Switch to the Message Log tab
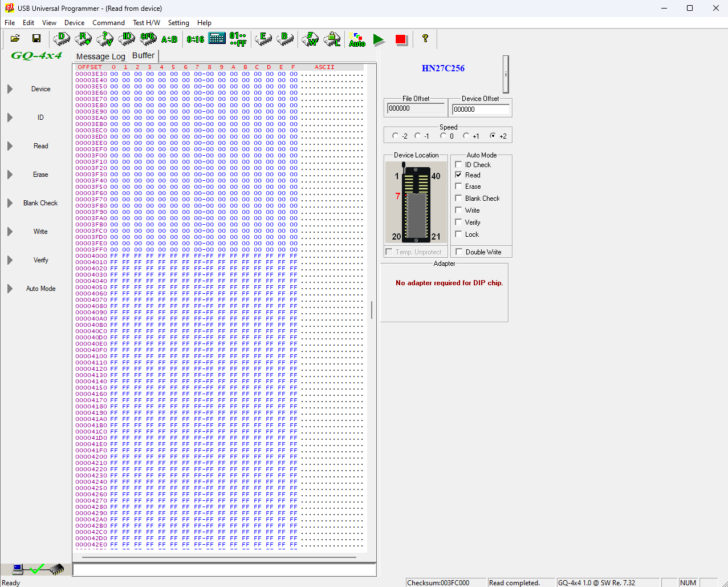728x587 pixels. tap(100, 56)
